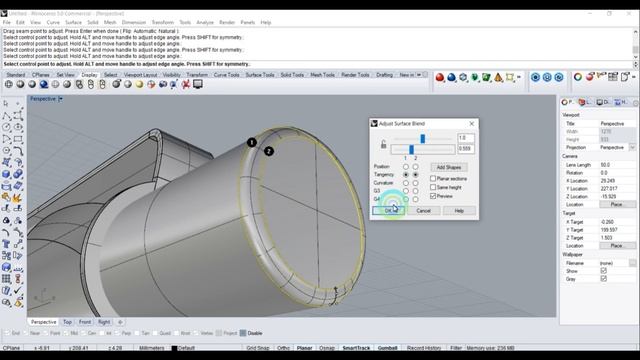Image resolution: width=640 pixels, height=360 pixels.
Task: Click the array grid tool in left sidebar
Action: [x=6, y=279]
